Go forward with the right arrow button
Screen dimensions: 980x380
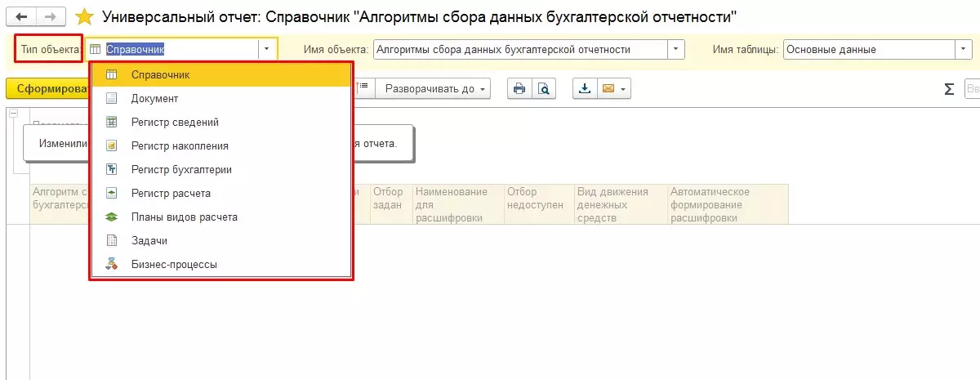pos(50,16)
